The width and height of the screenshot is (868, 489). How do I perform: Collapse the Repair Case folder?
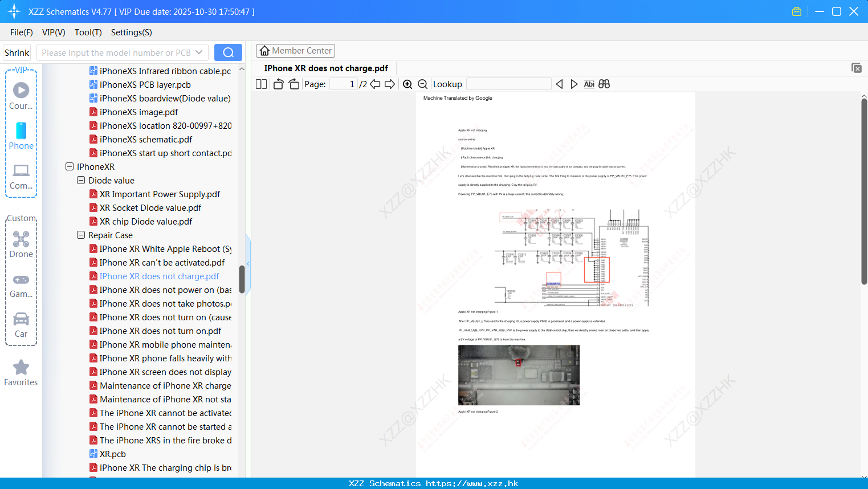coord(81,235)
